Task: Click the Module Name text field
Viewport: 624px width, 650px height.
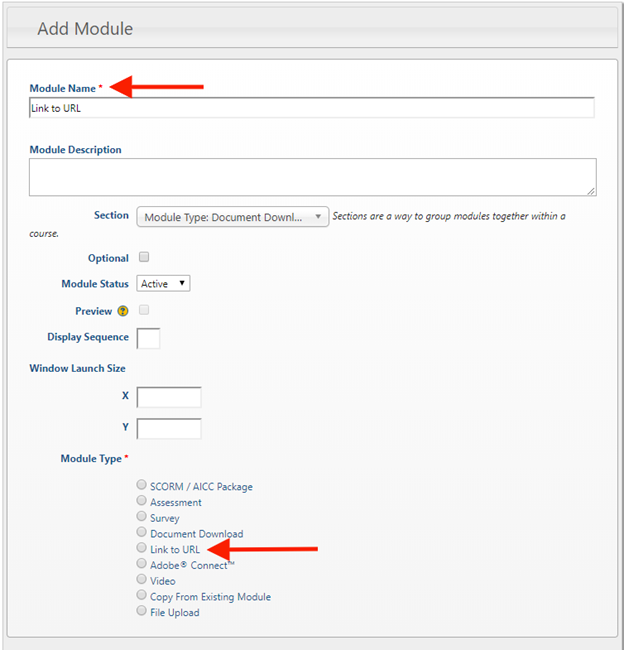Action: 312,108
